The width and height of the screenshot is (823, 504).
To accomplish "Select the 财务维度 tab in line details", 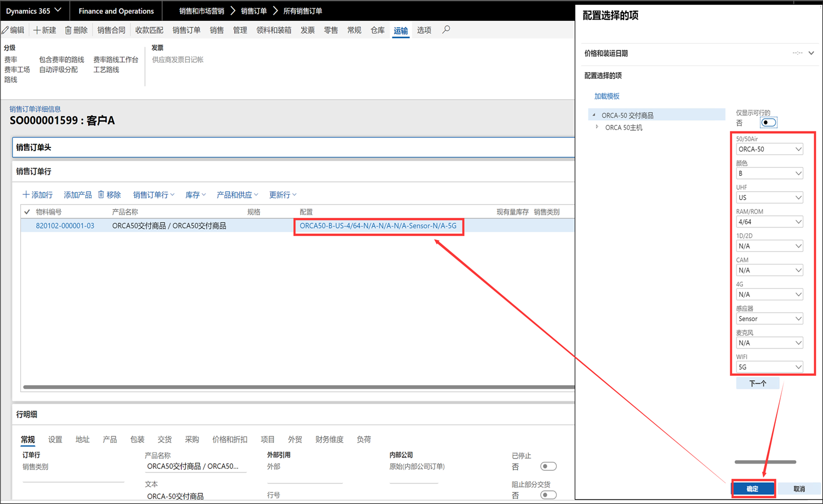I will coord(329,439).
